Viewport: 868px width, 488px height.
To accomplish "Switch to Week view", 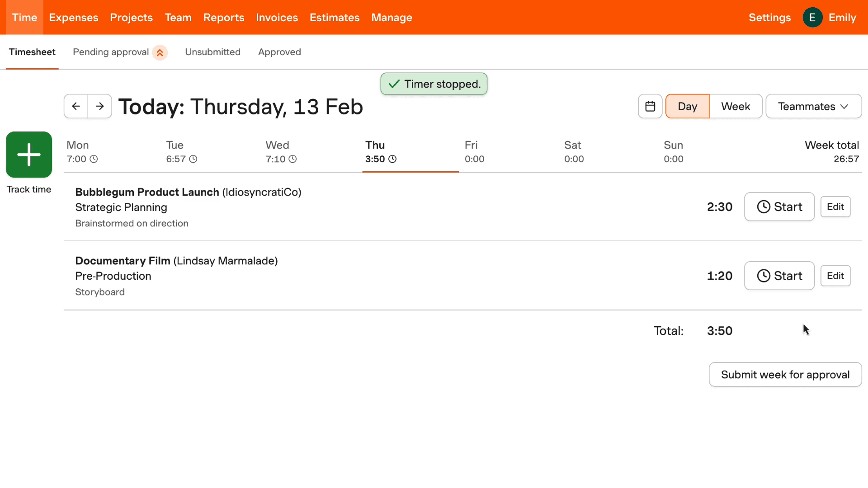I will click(x=736, y=106).
